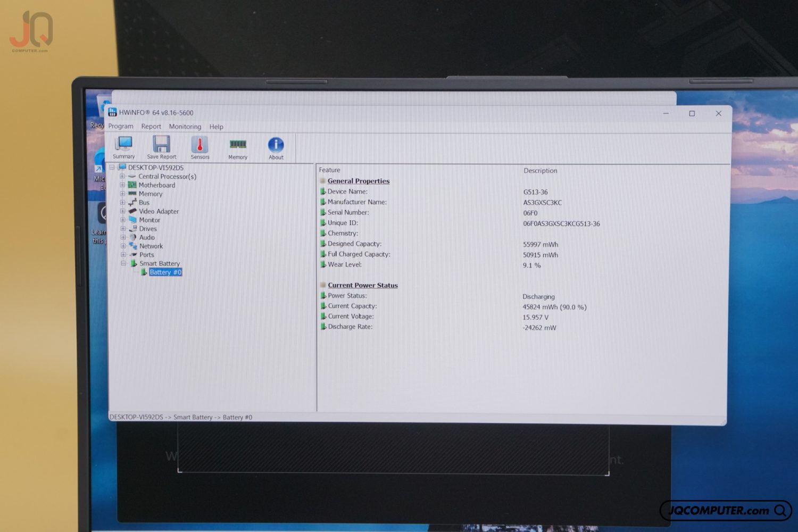Viewport: 798px width, 532px height.
Task: Expand the Motherboard node
Action: point(122,185)
